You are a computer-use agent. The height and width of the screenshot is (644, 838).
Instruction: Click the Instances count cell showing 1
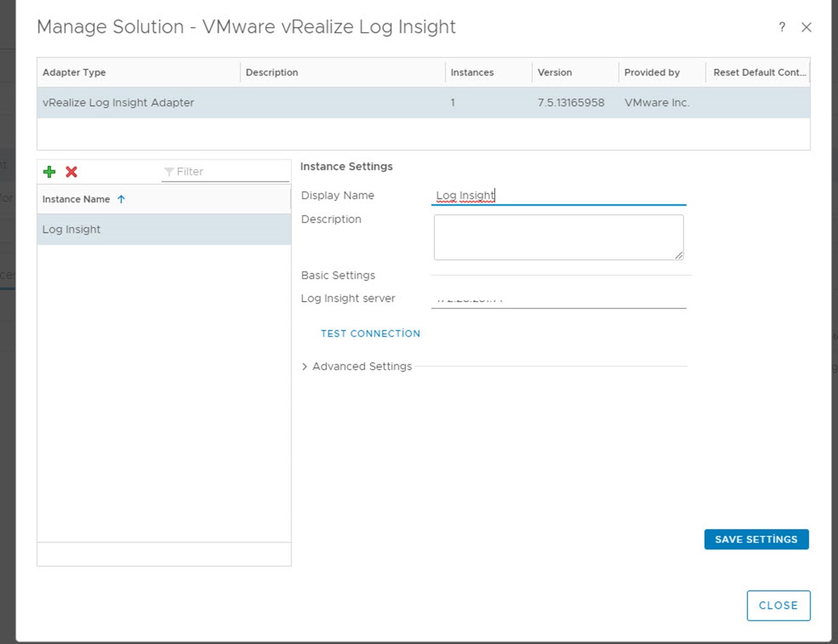point(453,103)
